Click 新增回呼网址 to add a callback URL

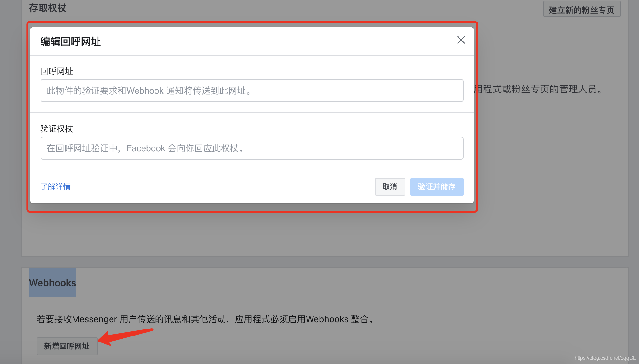(67, 346)
